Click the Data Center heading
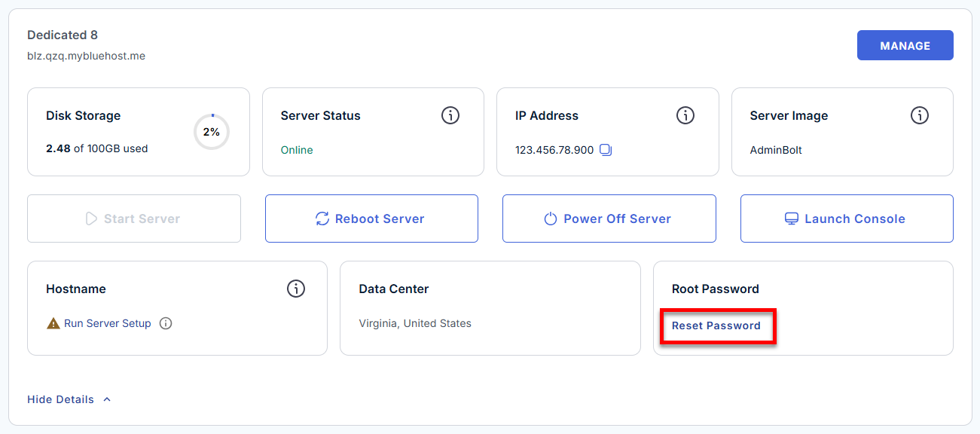The image size is (980, 434). [394, 289]
